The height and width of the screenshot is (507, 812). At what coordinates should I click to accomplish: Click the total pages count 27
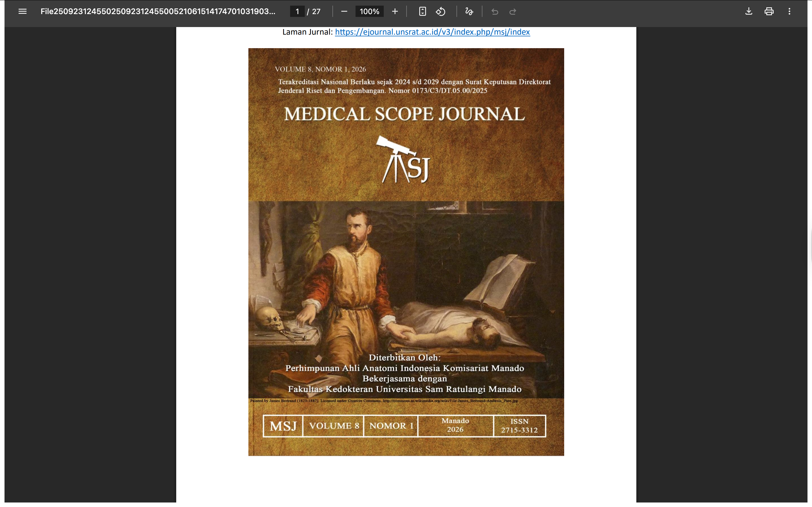pos(316,11)
